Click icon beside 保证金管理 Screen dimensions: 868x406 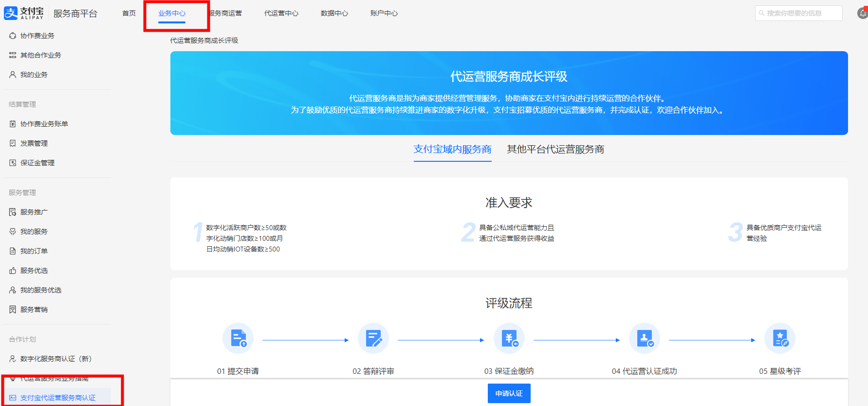(13, 163)
